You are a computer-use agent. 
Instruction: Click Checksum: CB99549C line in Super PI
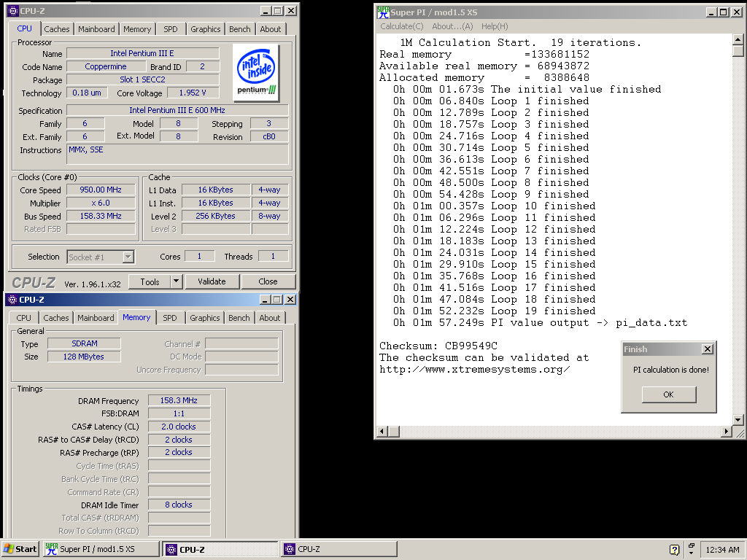[x=438, y=346]
